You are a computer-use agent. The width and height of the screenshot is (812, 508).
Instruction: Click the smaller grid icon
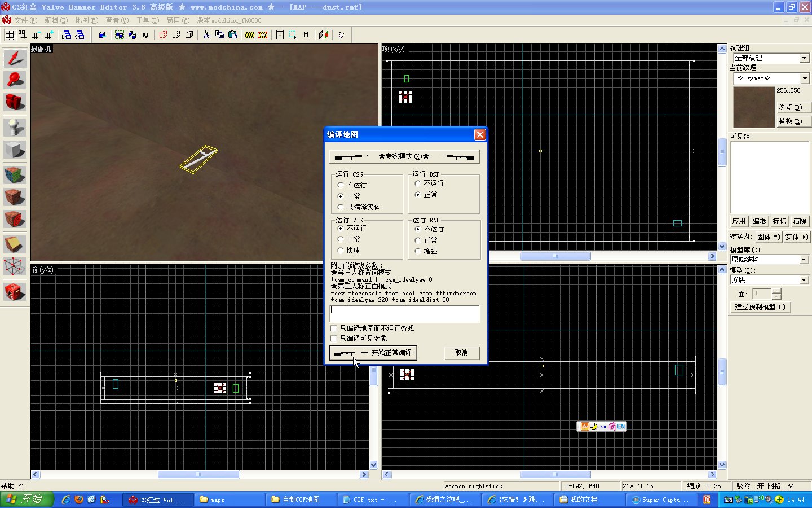tap(35, 35)
